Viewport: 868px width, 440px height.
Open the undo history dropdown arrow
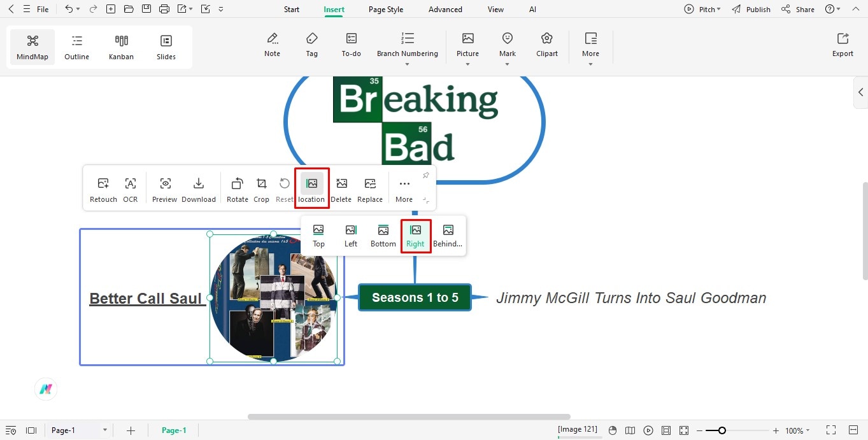coord(78,10)
